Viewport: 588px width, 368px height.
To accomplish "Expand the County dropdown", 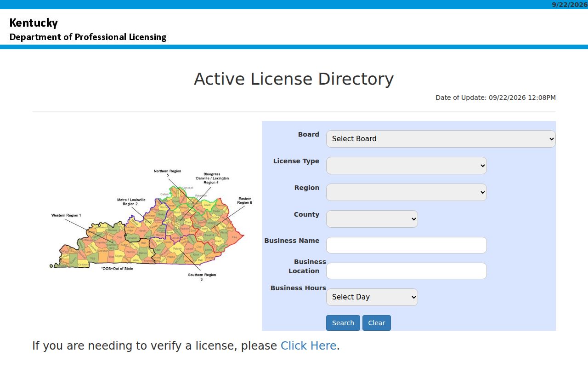I will pos(372,219).
